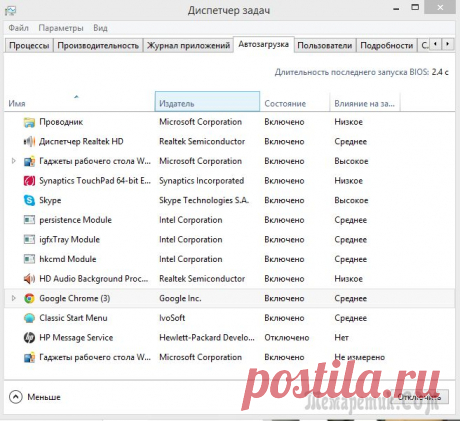Click the Низкое impact in Проводник row

(x=348, y=122)
